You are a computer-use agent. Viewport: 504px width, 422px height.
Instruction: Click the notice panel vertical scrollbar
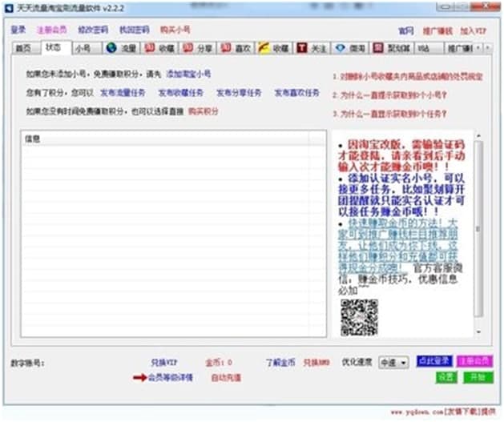478,229
